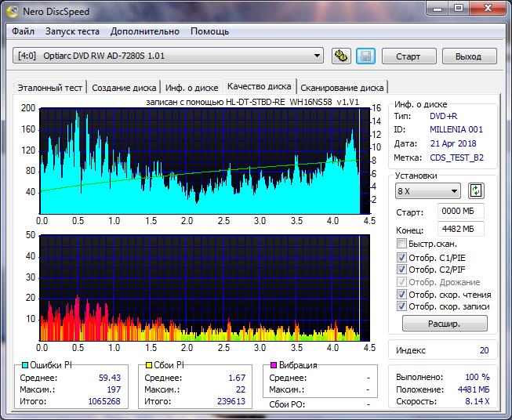Viewport: 512px width, 420px height.
Task: Switch to the Сканирование диска tab
Action: 342,88
